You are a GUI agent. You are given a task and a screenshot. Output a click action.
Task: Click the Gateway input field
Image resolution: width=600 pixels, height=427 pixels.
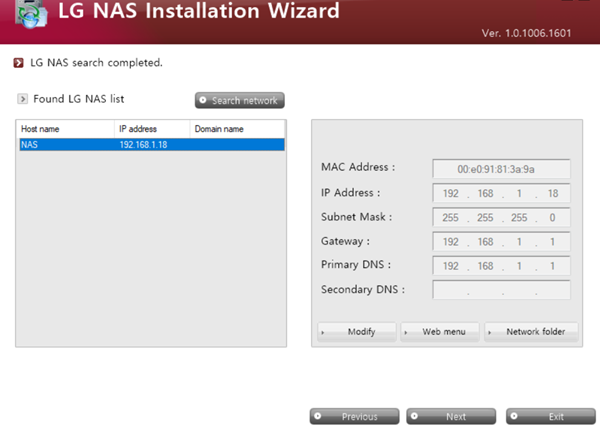[x=501, y=241]
